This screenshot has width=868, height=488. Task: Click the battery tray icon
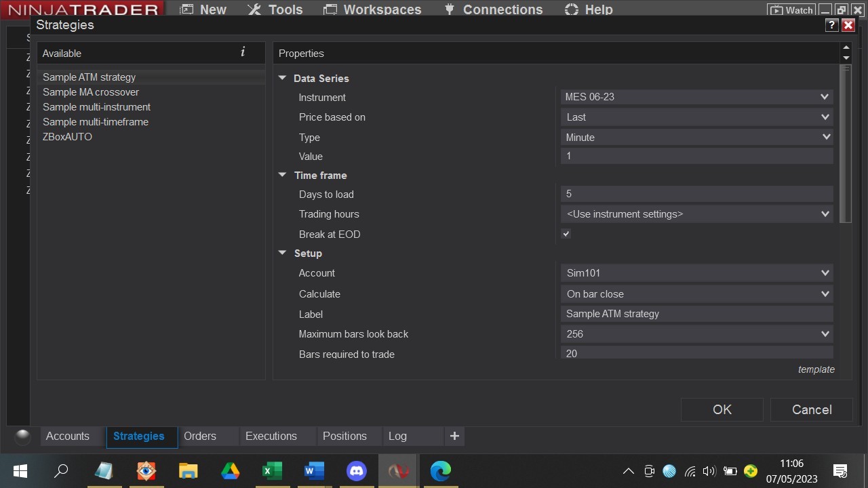tap(730, 471)
